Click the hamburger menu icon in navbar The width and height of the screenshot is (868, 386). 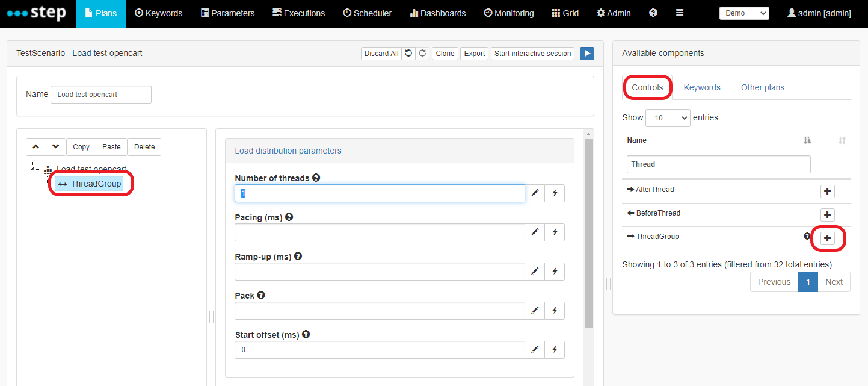click(x=679, y=13)
